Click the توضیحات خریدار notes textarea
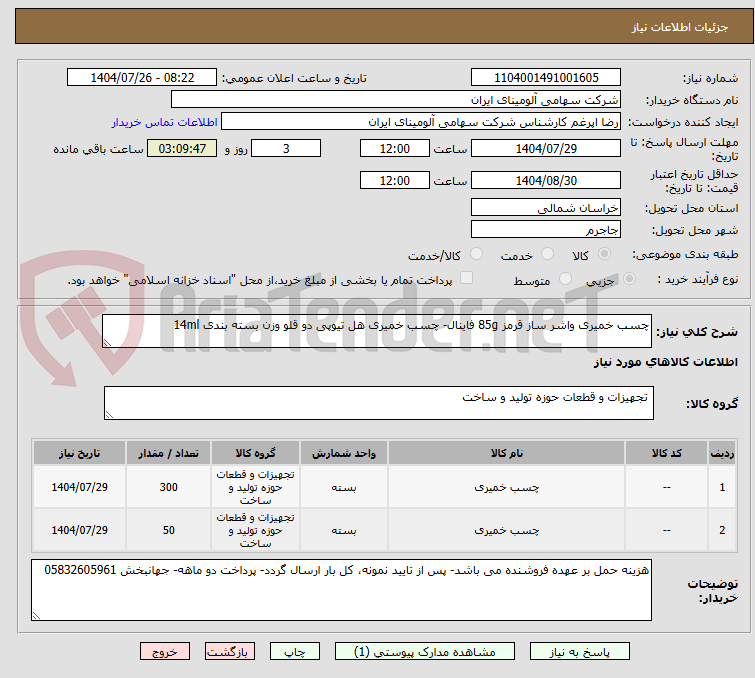This screenshot has height=678, width=755. pos(341,590)
